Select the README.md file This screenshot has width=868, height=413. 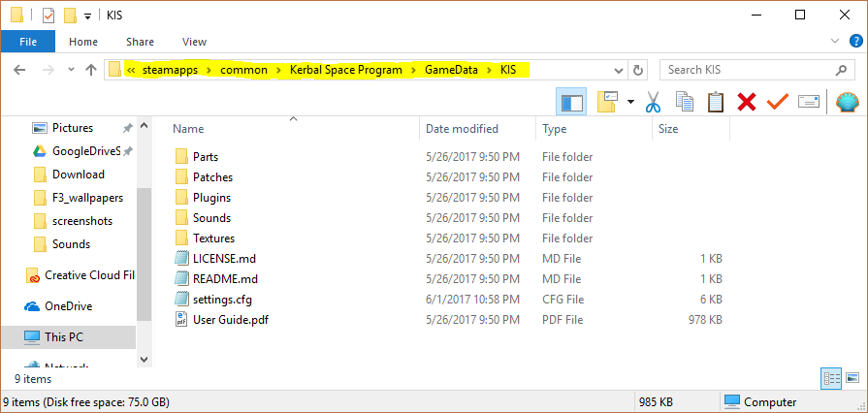coord(225,279)
